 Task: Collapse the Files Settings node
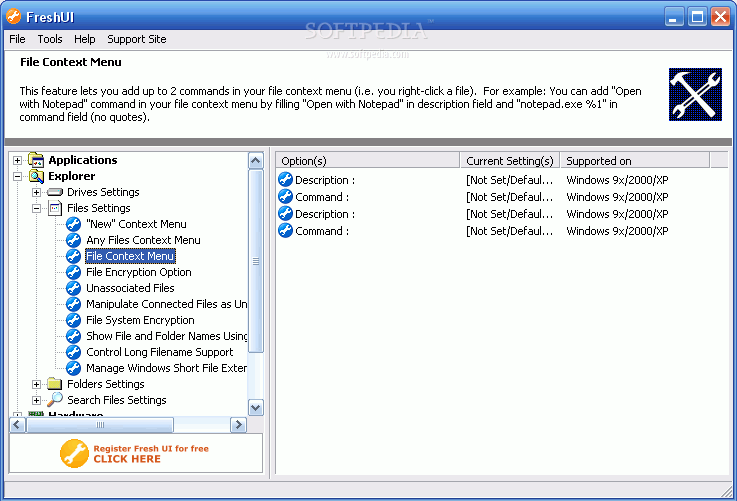tap(36, 208)
